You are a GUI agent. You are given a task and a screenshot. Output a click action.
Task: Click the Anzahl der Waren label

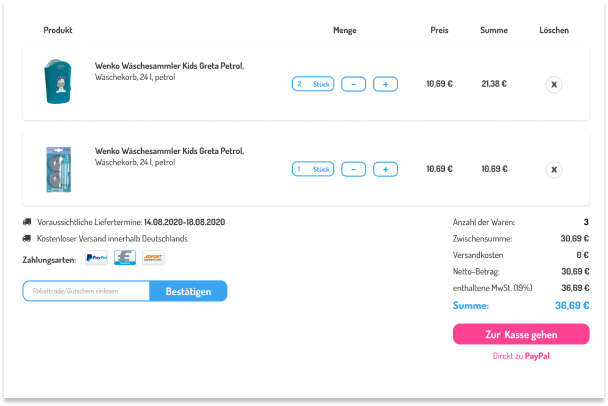point(484,222)
